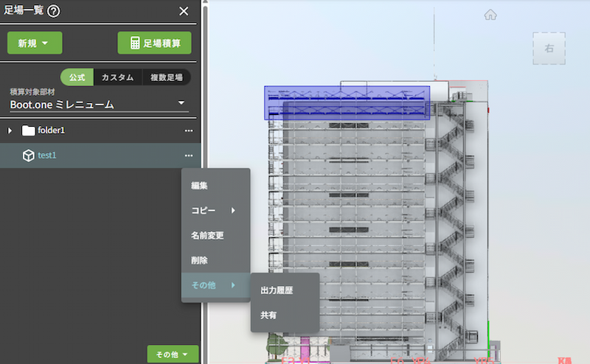
Task: Choose 名前変更 from context menu
Action: [207, 235]
